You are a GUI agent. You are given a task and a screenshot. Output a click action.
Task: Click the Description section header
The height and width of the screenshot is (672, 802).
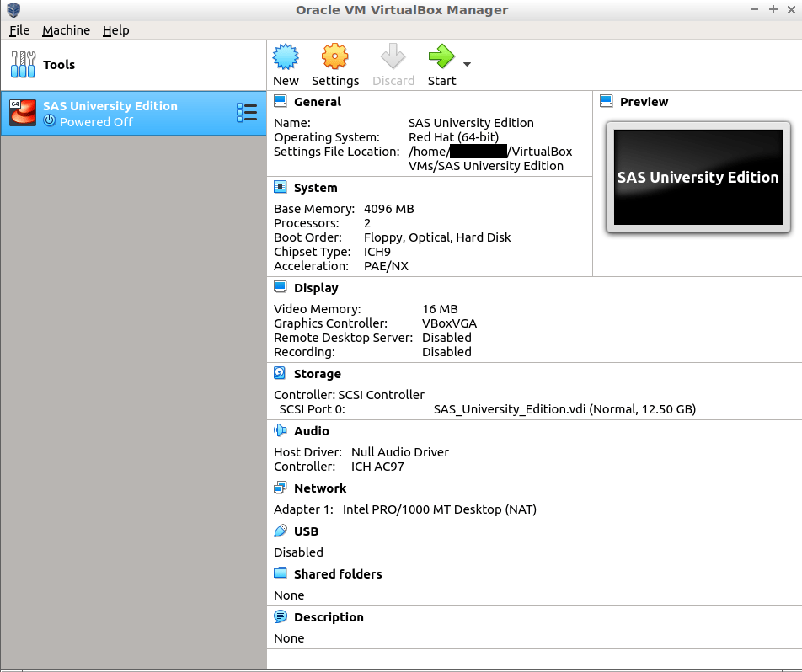[329, 617]
